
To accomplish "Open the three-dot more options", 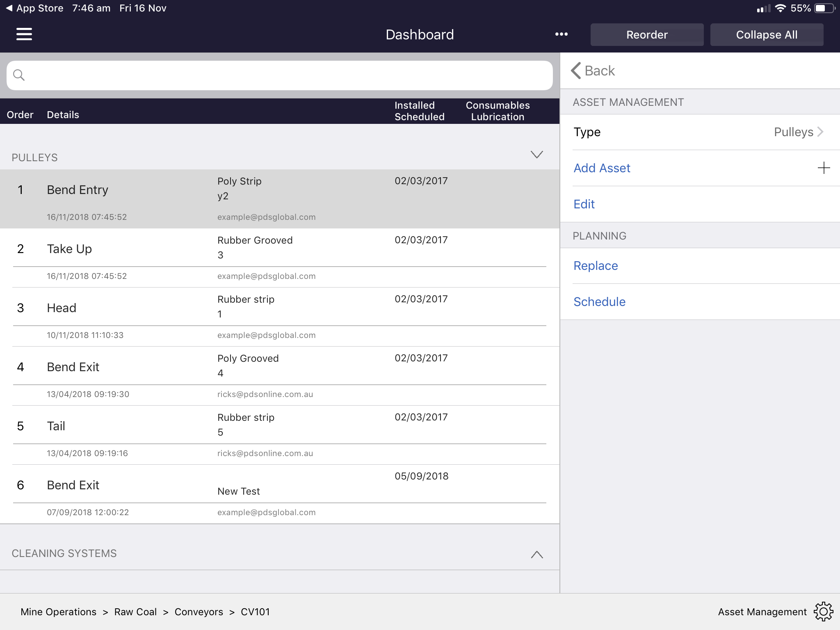I will (561, 34).
